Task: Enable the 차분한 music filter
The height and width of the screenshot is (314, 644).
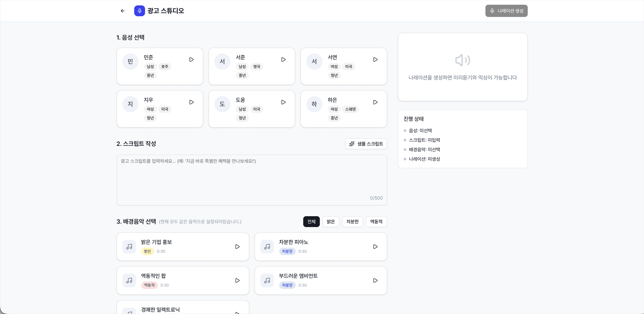Action: click(353, 222)
